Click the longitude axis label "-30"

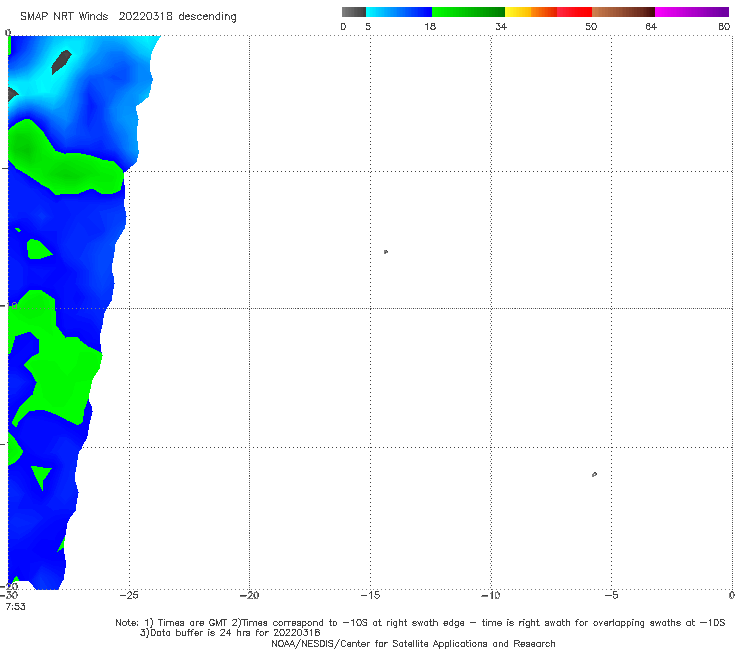pos(9,595)
